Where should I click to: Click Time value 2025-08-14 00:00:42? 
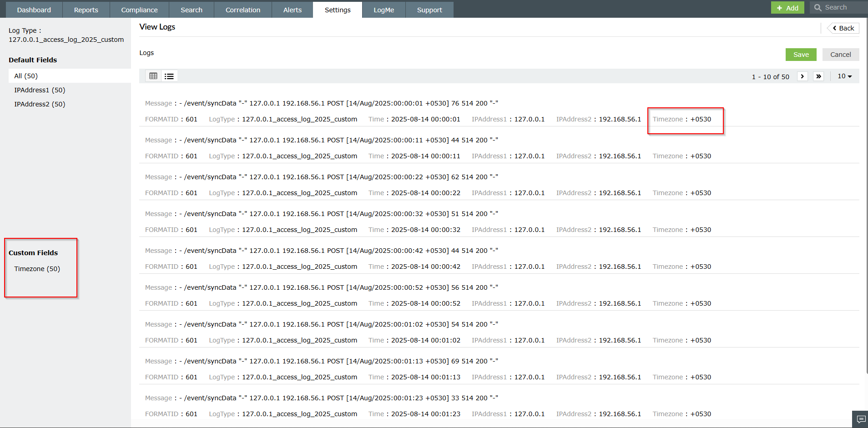(x=426, y=267)
